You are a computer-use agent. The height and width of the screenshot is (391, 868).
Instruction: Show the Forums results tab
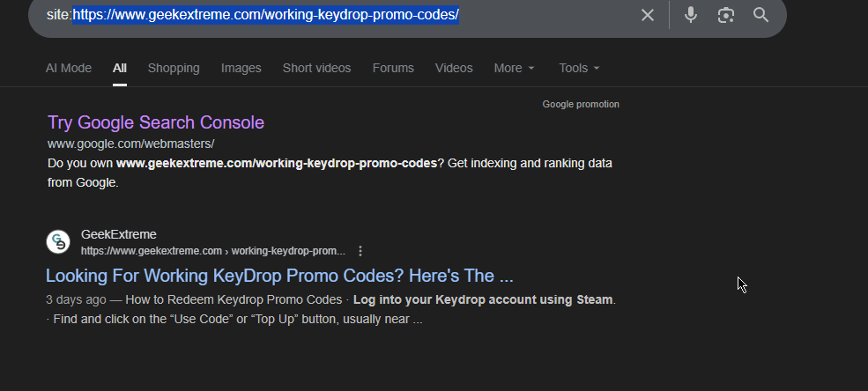393,68
